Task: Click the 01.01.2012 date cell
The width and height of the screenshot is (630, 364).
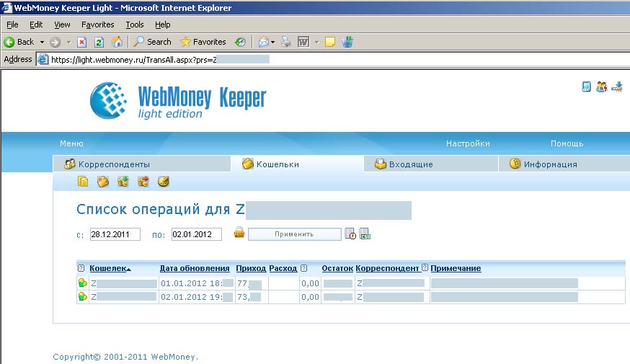Action: (x=197, y=283)
